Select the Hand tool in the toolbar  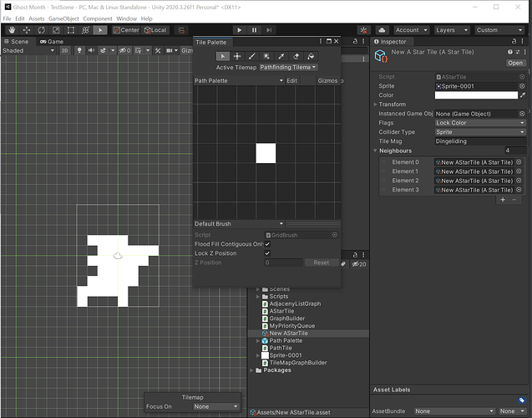[x=11, y=30]
